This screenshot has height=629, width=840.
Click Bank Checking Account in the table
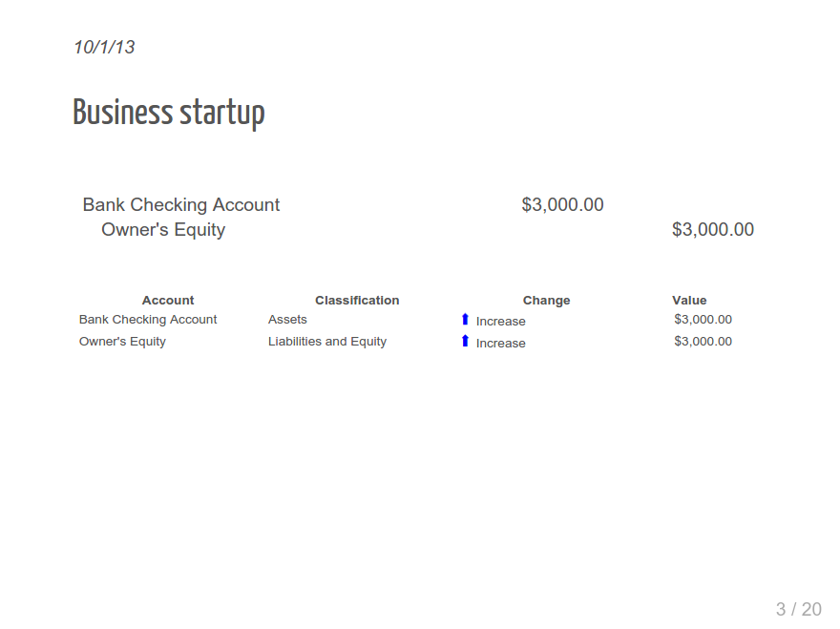tap(148, 320)
